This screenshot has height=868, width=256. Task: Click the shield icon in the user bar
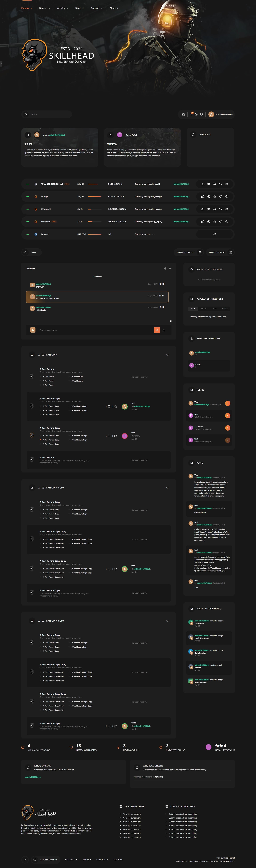click(201, 114)
